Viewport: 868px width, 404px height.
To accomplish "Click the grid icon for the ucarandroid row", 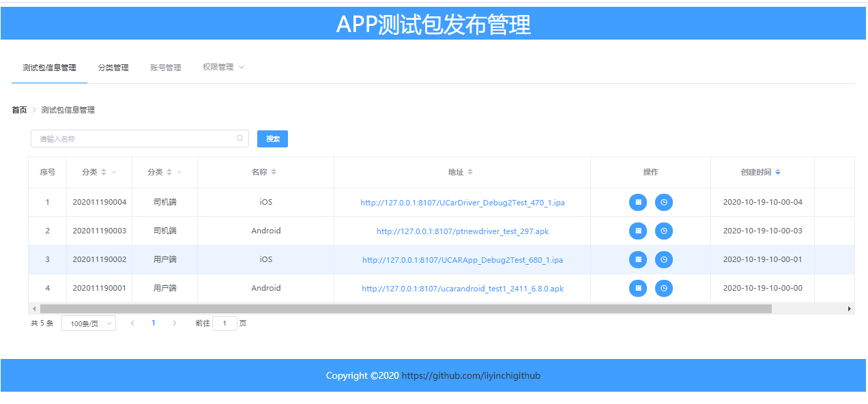I will point(638,288).
